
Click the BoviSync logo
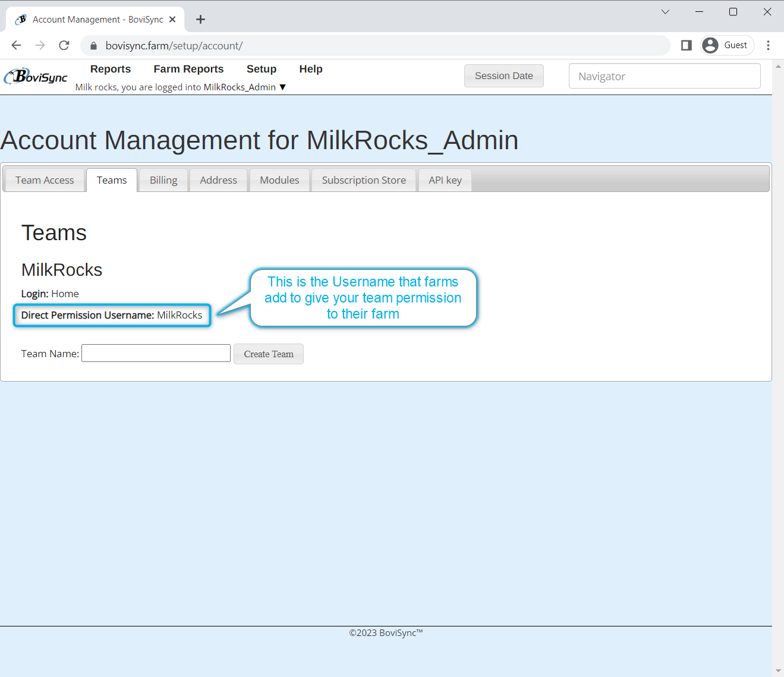36,76
